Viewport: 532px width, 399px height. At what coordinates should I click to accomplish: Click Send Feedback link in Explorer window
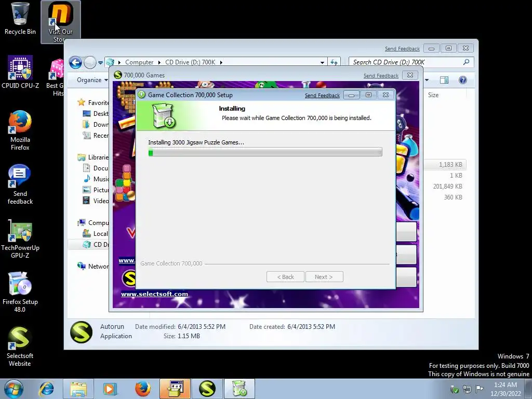(402, 48)
